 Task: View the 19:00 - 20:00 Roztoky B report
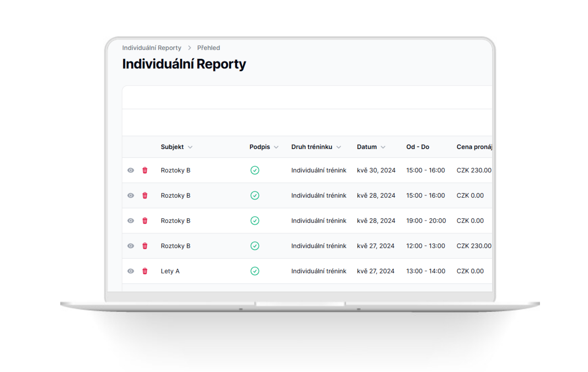click(x=131, y=221)
